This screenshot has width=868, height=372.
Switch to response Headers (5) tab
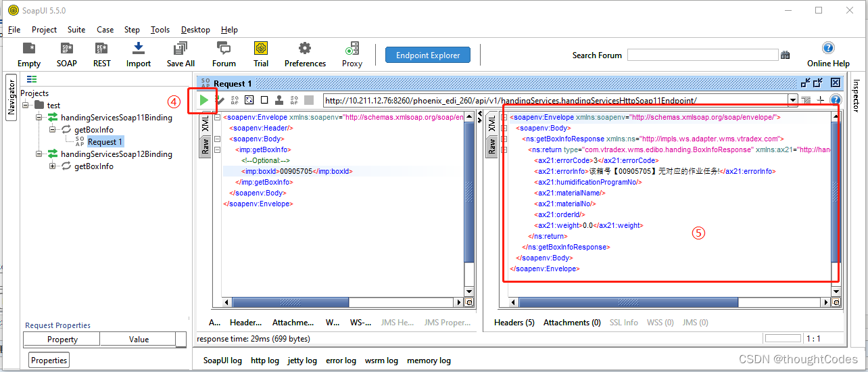(514, 323)
